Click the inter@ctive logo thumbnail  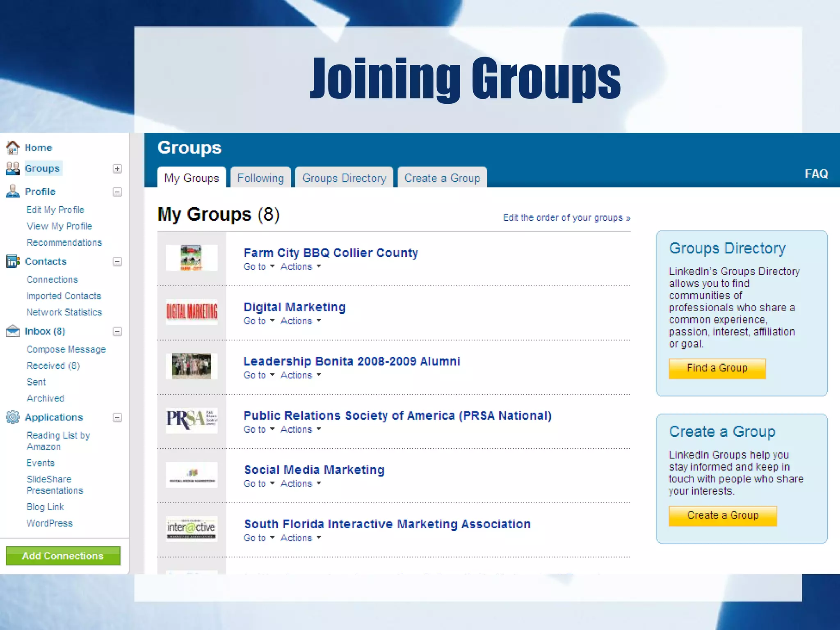192,529
